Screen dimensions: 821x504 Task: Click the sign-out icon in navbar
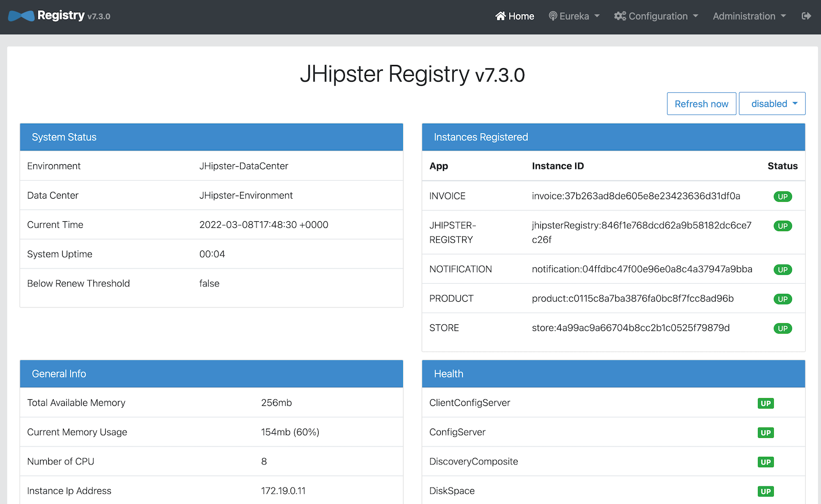[x=806, y=16]
